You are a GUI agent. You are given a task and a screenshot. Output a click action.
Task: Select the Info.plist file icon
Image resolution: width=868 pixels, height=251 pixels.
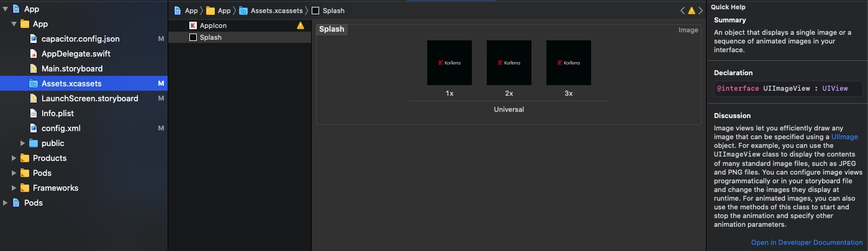click(34, 113)
